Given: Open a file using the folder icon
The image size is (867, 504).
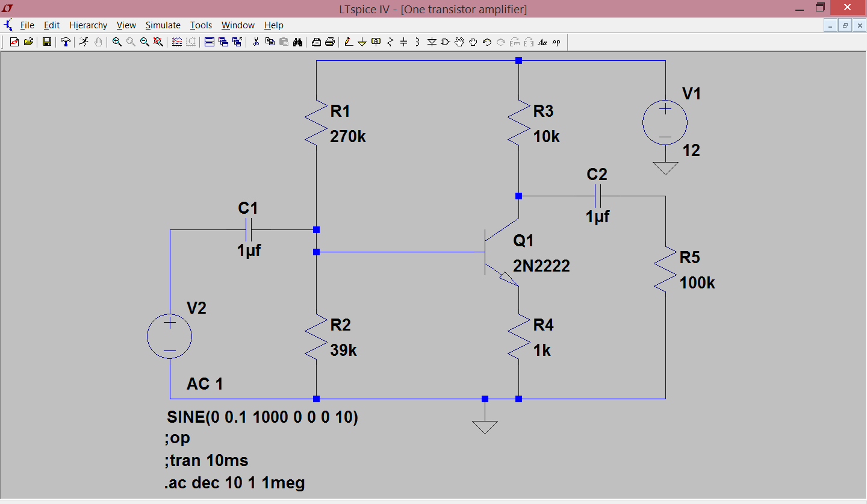Looking at the screenshot, I should click(x=28, y=42).
